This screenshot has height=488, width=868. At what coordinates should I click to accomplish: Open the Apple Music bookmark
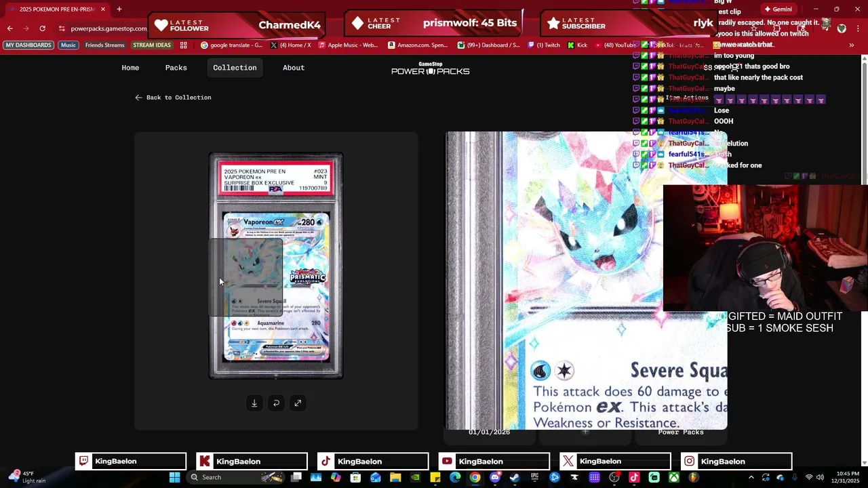click(x=347, y=45)
